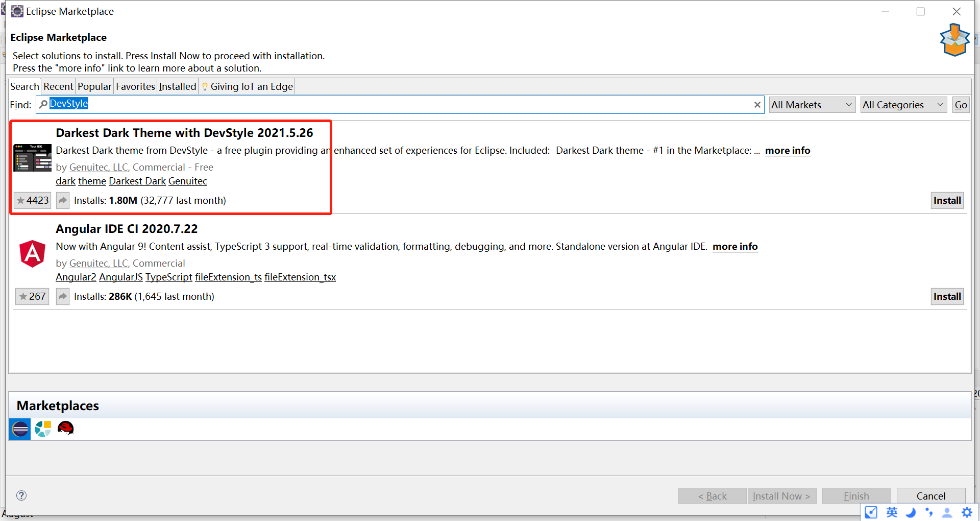The height and width of the screenshot is (521, 980).
Task: Click the fileExtension_ts tag link
Action: (x=228, y=277)
